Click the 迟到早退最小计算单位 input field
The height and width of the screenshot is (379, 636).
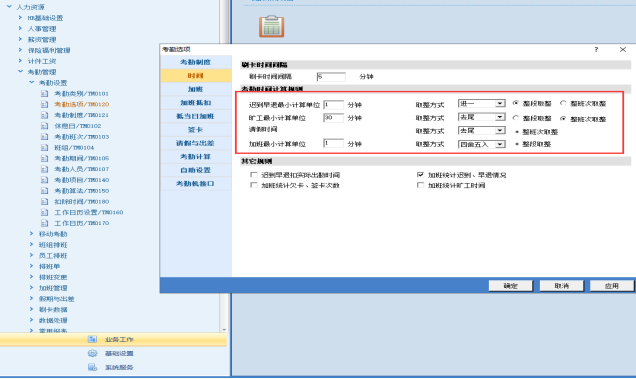(x=333, y=105)
